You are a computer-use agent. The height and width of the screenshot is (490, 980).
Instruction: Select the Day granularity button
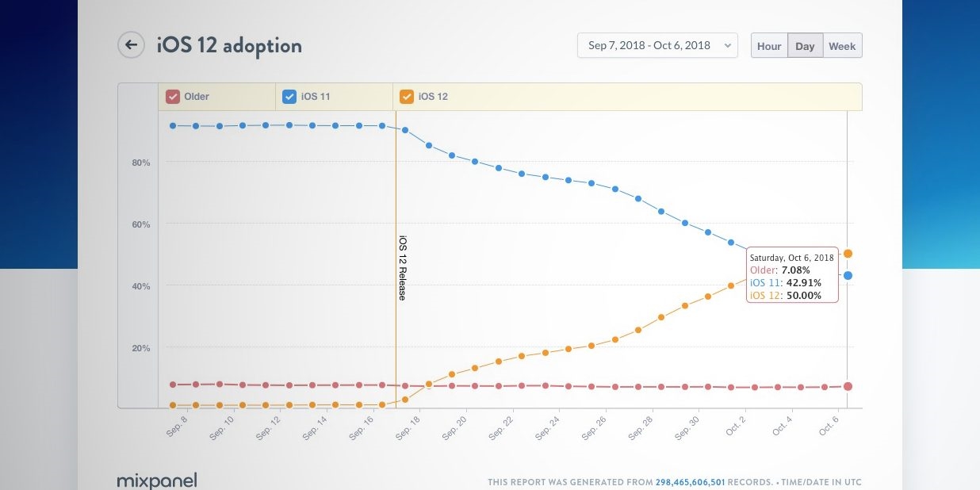coord(805,45)
